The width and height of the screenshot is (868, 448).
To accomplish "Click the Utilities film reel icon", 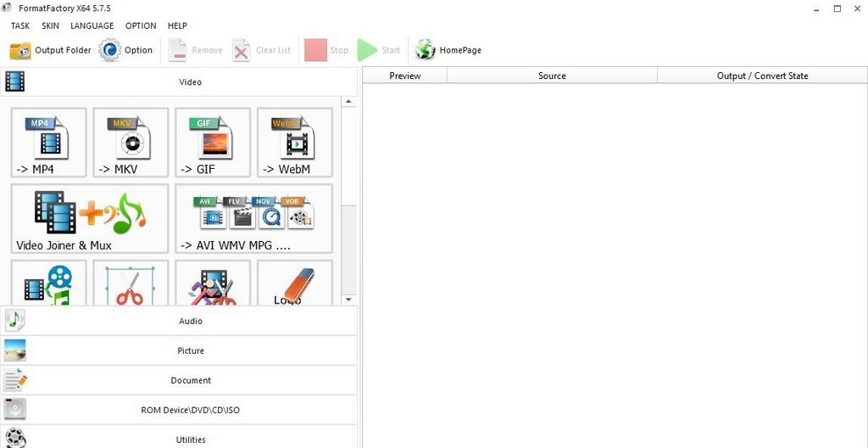I will click(15, 438).
